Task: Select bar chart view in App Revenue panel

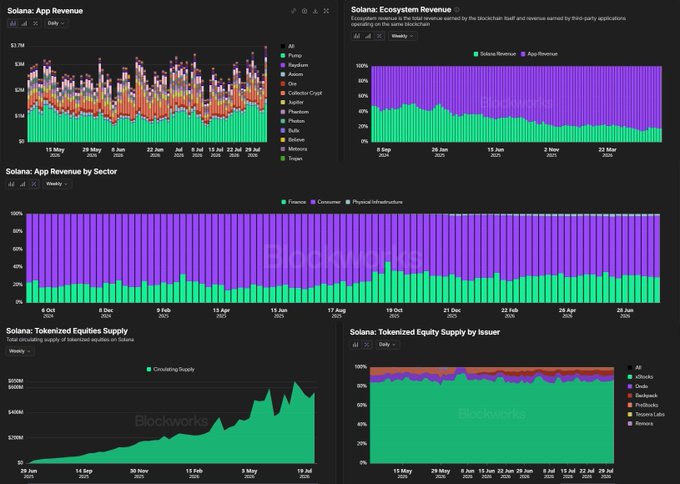Action: tap(13, 23)
